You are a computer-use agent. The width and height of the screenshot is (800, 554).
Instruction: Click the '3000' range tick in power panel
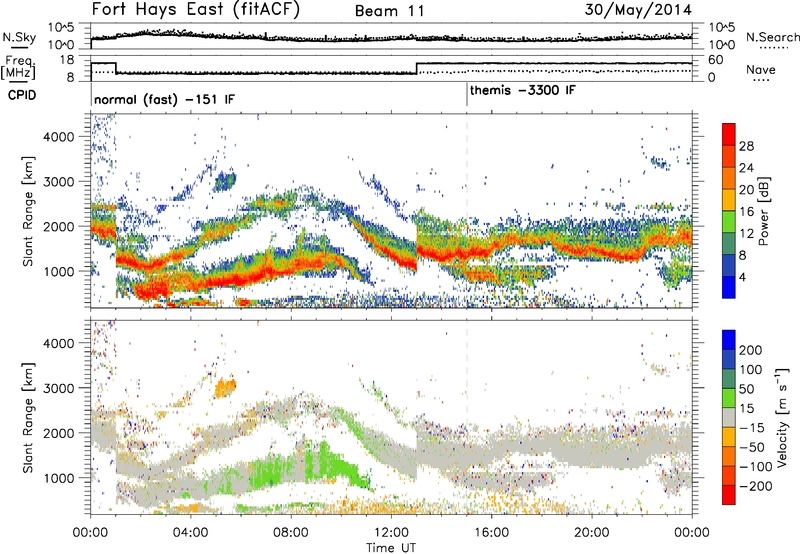tap(58, 182)
